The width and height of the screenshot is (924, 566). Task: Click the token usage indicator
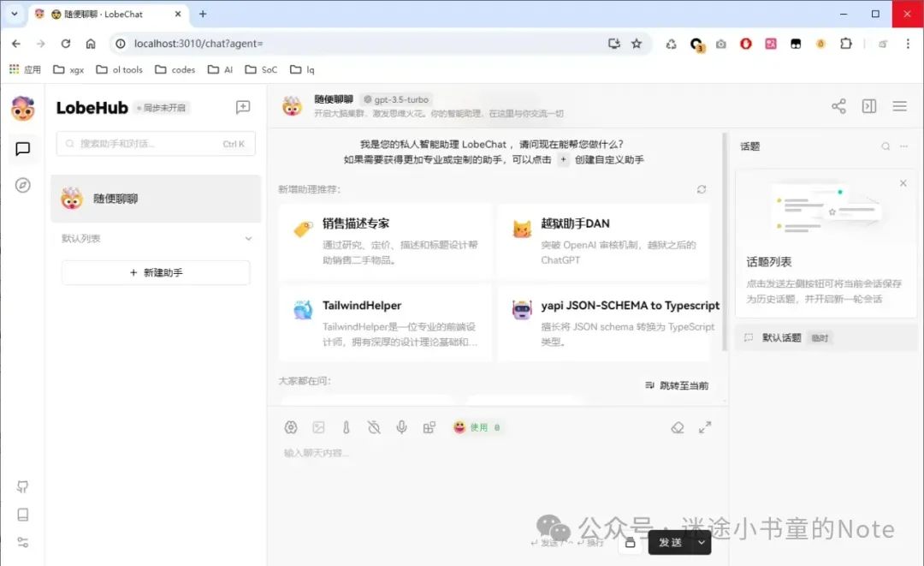coord(477,427)
